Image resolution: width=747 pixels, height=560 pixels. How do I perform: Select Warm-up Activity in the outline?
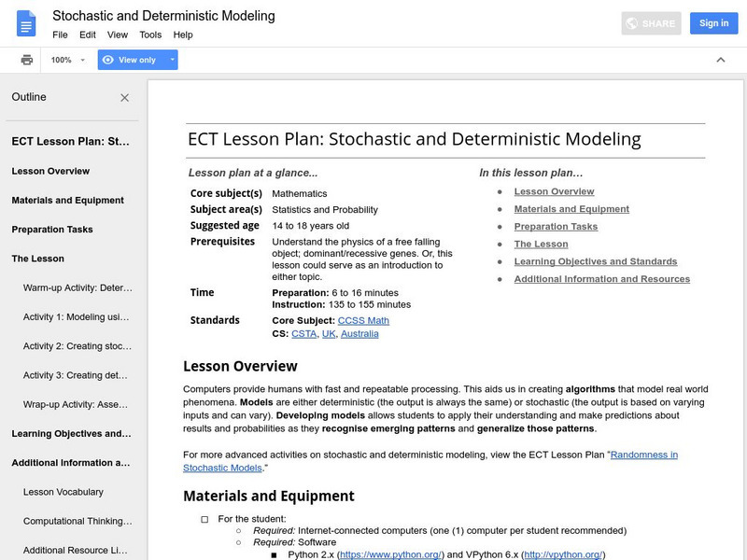pyautogui.click(x=78, y=287)
